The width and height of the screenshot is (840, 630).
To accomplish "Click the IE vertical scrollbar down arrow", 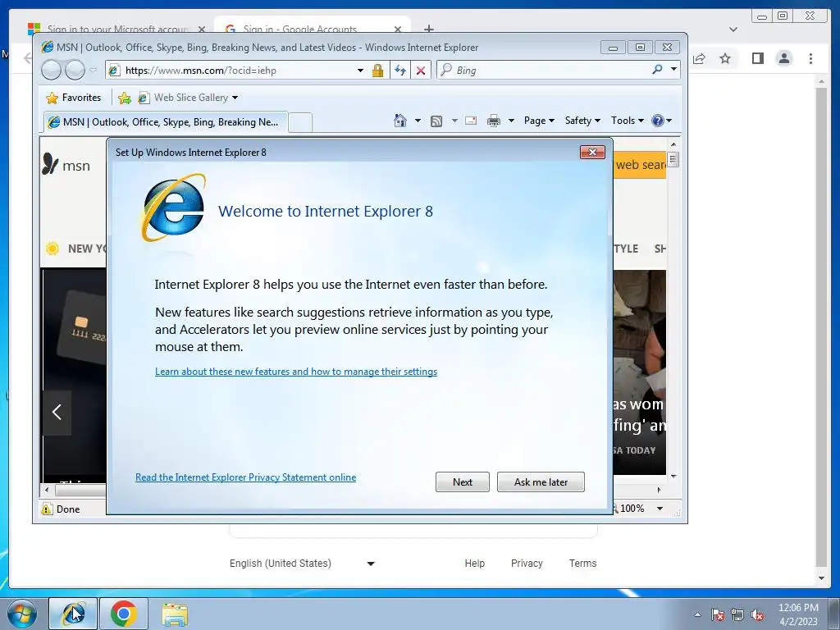I will point(673,476).
